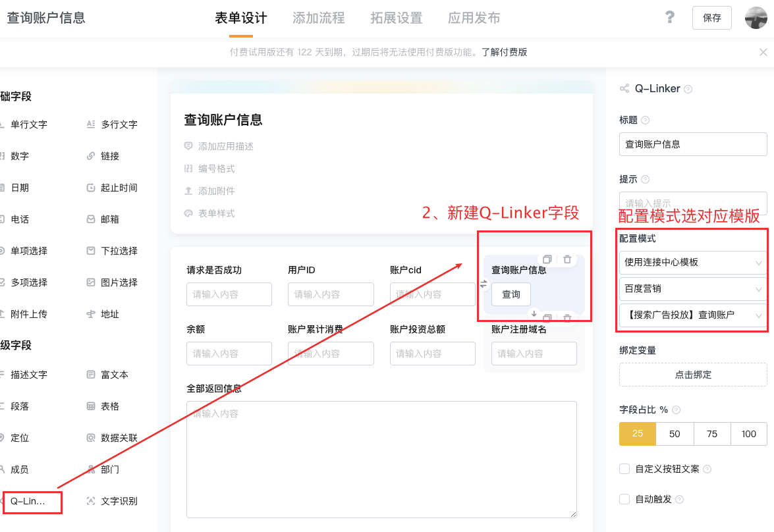Viewport: 774px width, 532px height.
Task: Add the 下拉选择 field icon
Action: [91, 251]
